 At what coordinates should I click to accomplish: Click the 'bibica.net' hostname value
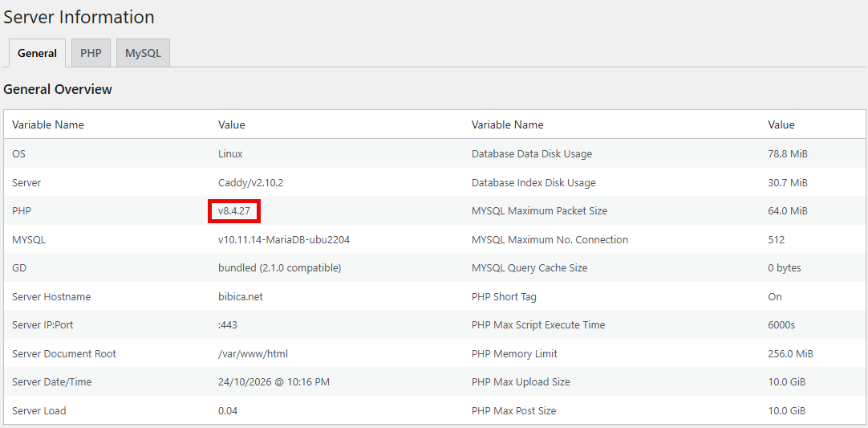tap(240, 296)
